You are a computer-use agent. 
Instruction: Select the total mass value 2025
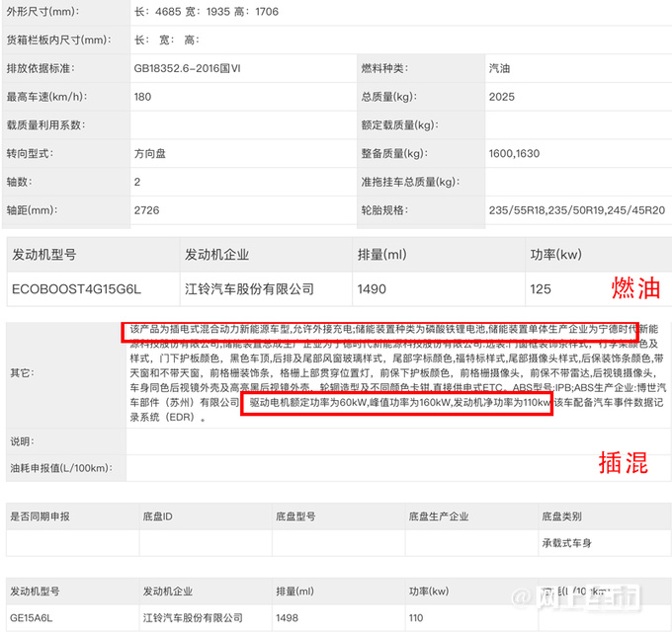tap(501, 97)
